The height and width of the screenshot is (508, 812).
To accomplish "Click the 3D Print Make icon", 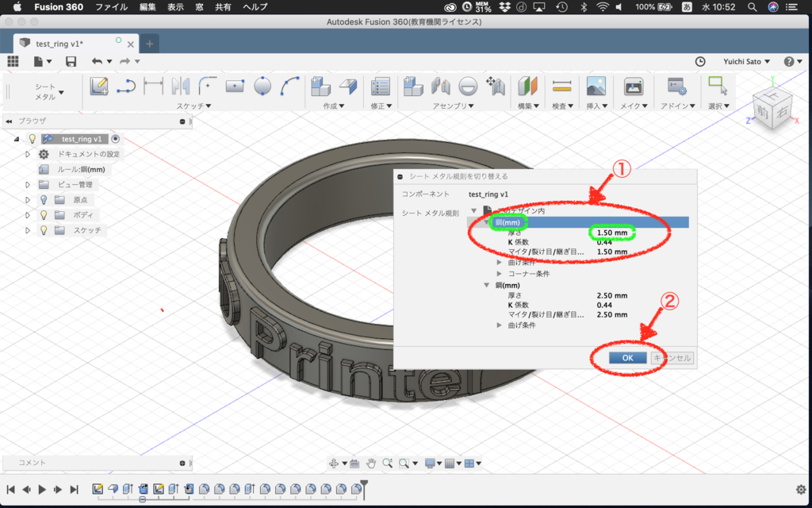I will (634, 86).
